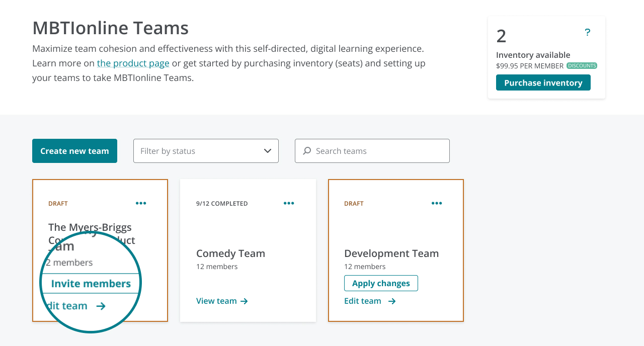Click the Comedy Team title
The height and width of the screenshot is (346, 644).
coord(230,253)
